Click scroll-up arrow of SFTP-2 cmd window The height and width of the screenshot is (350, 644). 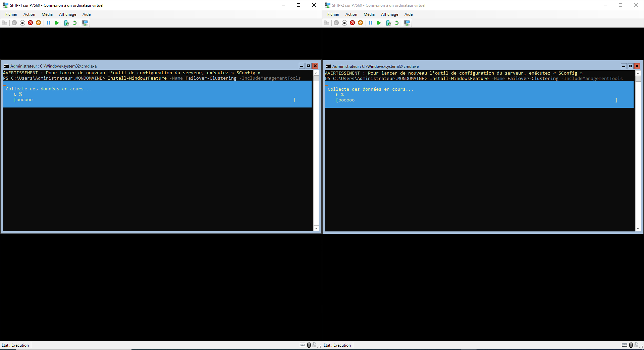point(638,73)
